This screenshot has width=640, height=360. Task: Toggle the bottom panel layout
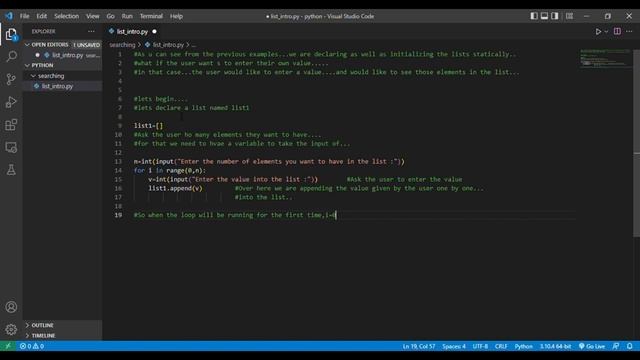[544, 16]
